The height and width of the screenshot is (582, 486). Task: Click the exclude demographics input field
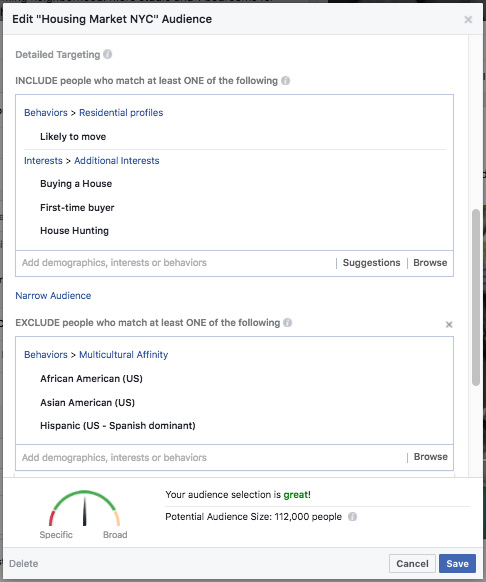pos(210,457)
